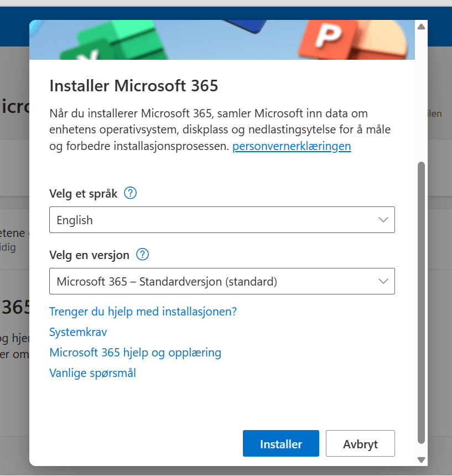Open the Systemkrav link

click(x=78, y=332)
